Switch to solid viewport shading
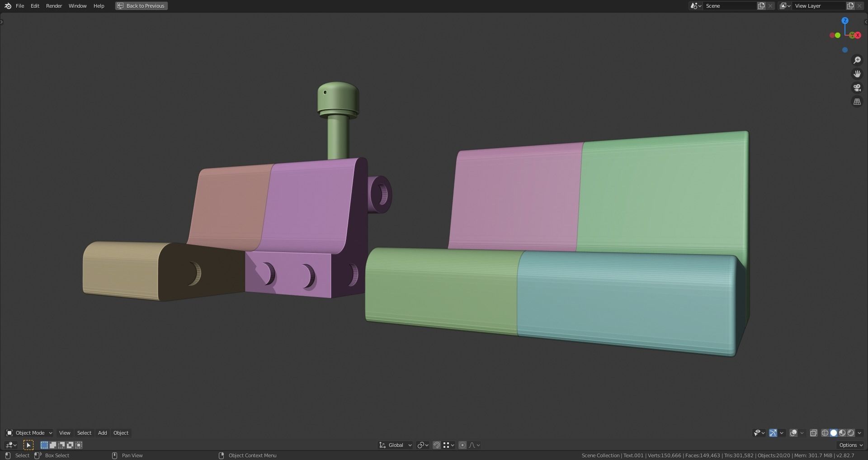Image resolution: width=868 pixels, height=460 pixels. point(834,433)
